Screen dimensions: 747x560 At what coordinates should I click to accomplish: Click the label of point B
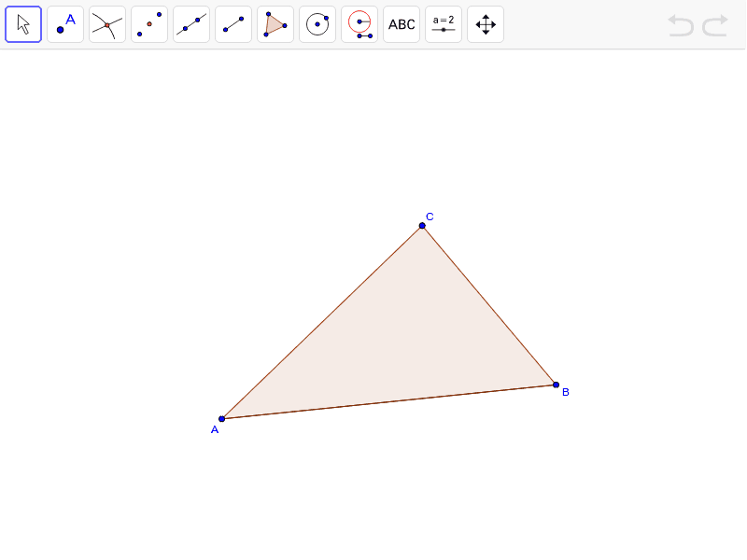[566, 392]
